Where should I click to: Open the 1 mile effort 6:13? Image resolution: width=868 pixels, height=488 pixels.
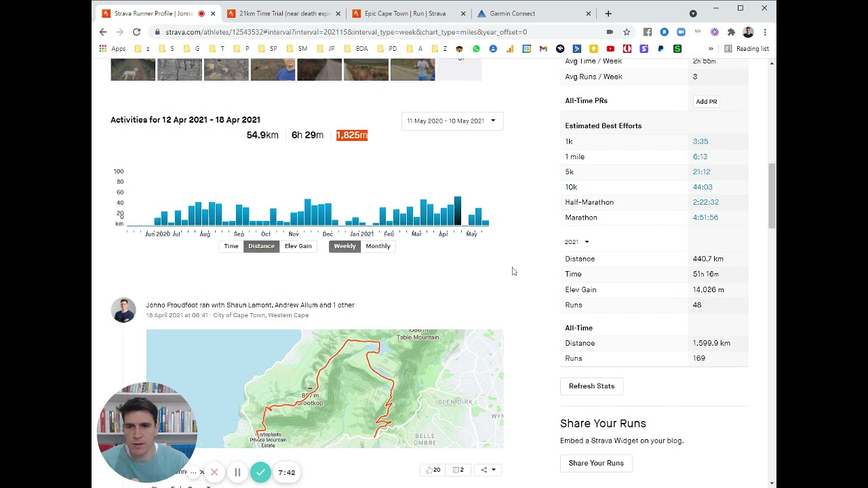tap(700, 157)
